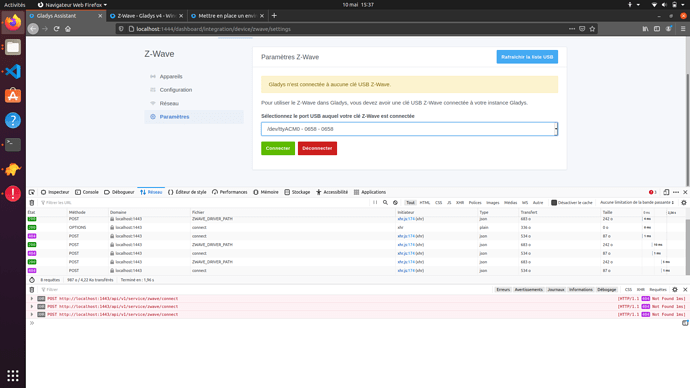Viewport: 690px width, 388px height.
Task: Click the console Filtrer input field
Action: pyautogui.click(x=264, y=290)
